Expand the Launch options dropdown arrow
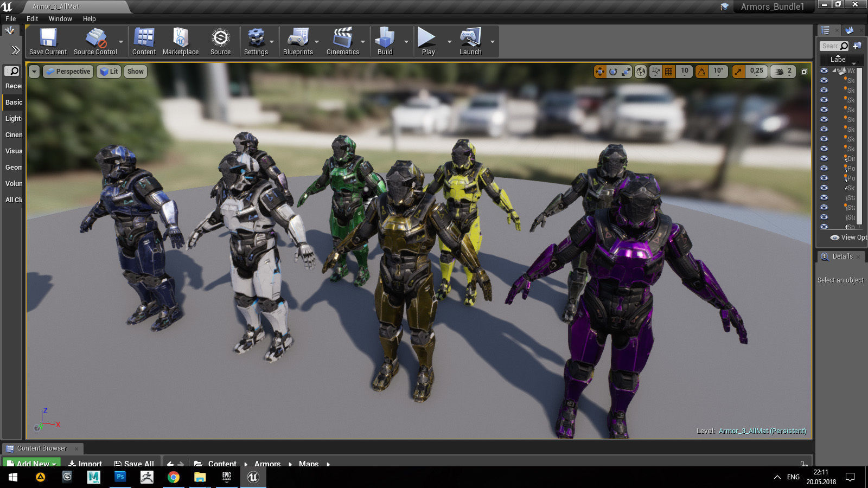Viewport: 868px width, 488px height. click(493, 41)
